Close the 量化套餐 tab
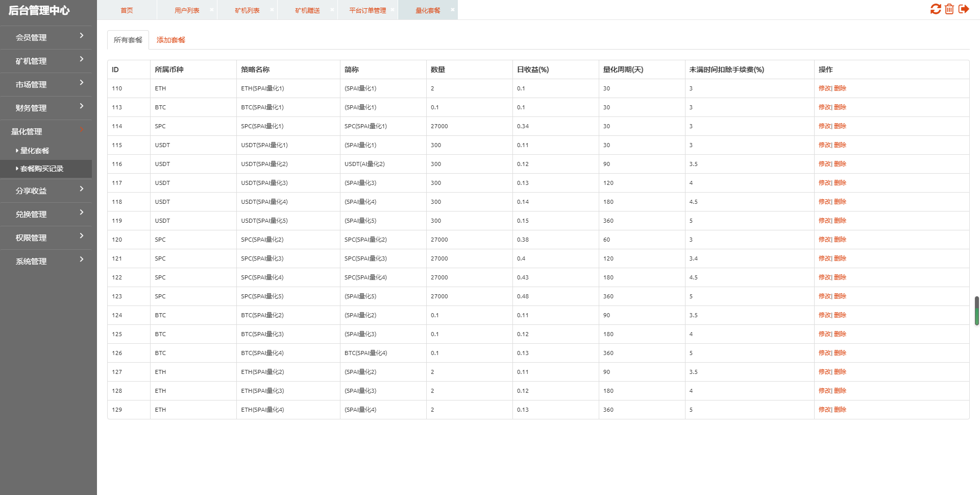 (x=453, y=10)
